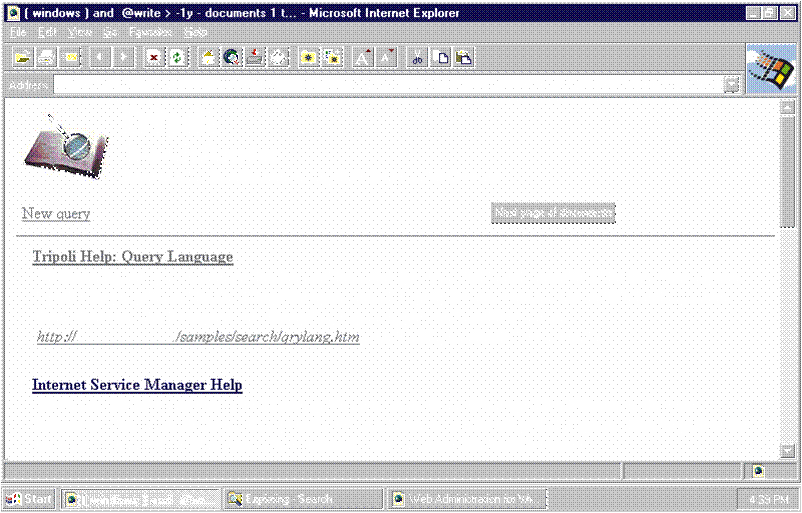Open the Windows Start button
Viewport: 802px width, 513px height.
29,499
